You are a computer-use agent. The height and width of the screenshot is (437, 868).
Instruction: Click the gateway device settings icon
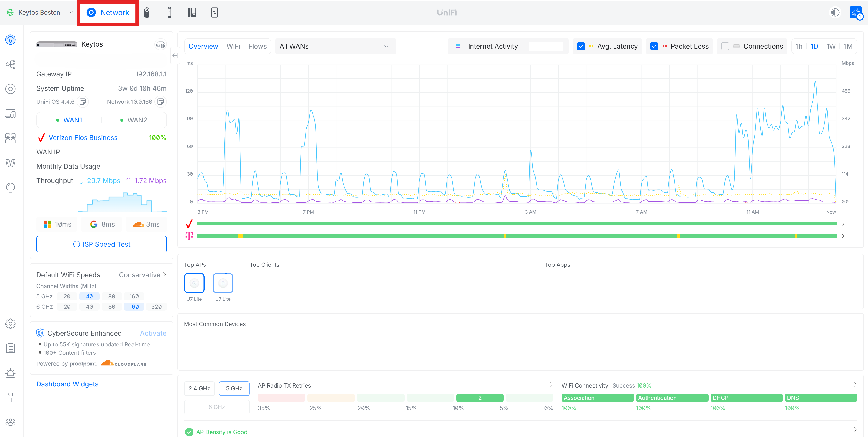coord(160,44)
